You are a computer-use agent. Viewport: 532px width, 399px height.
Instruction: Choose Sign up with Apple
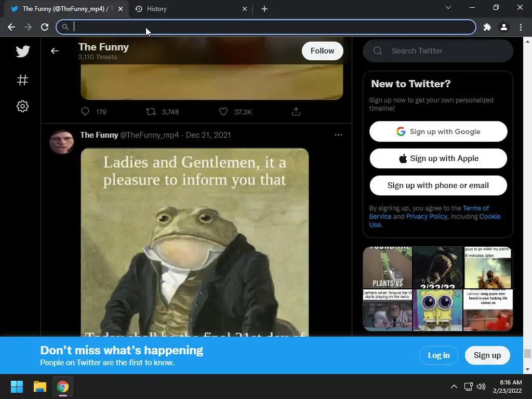438,158
